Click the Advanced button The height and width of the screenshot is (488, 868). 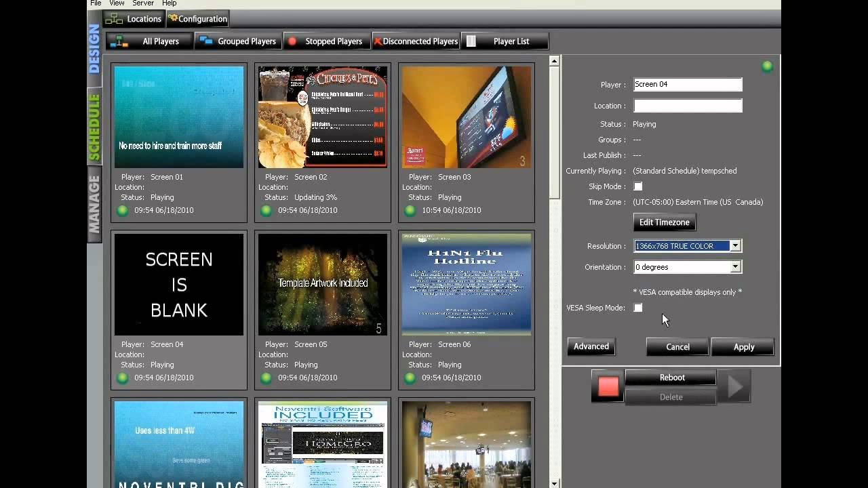[x=591, y=346]
